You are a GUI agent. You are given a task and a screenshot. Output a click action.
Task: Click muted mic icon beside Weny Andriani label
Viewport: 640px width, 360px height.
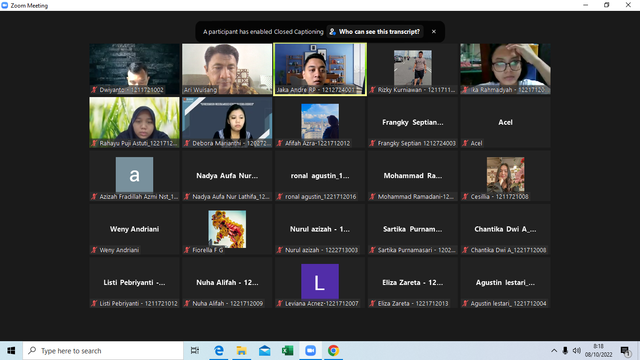coord(94,250)
